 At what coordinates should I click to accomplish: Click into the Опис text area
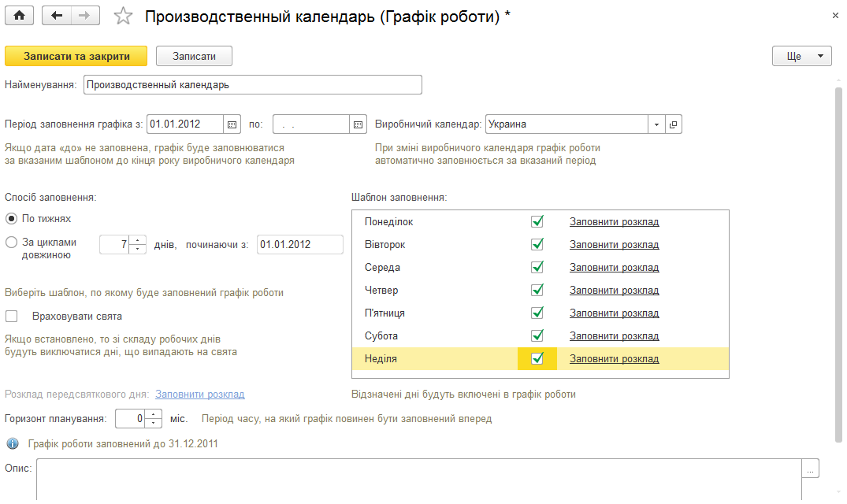418,480
